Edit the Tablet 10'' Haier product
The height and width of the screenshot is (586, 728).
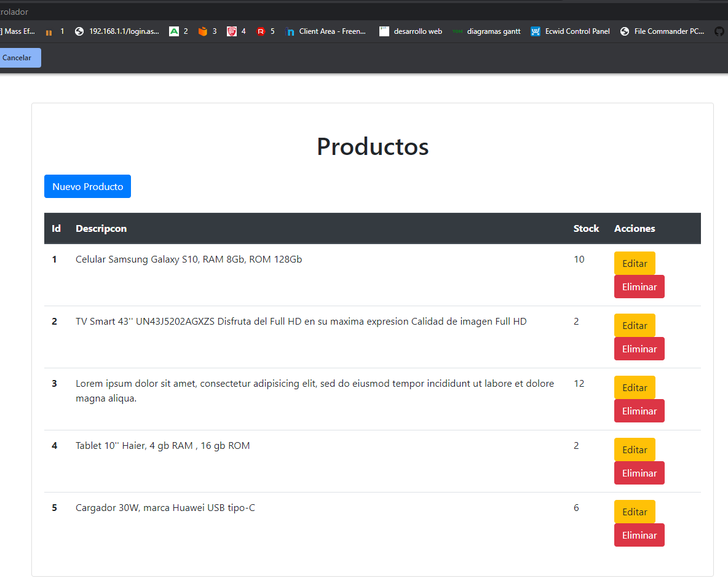click(635, 449)
